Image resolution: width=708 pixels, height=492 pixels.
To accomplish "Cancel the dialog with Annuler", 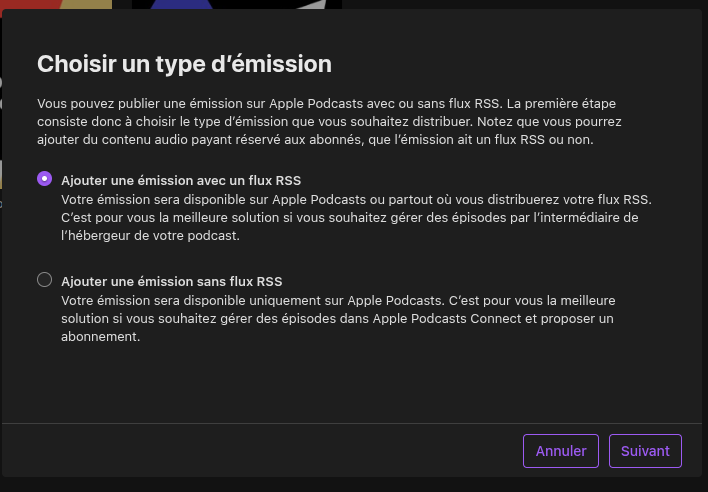I will point(561,451).
